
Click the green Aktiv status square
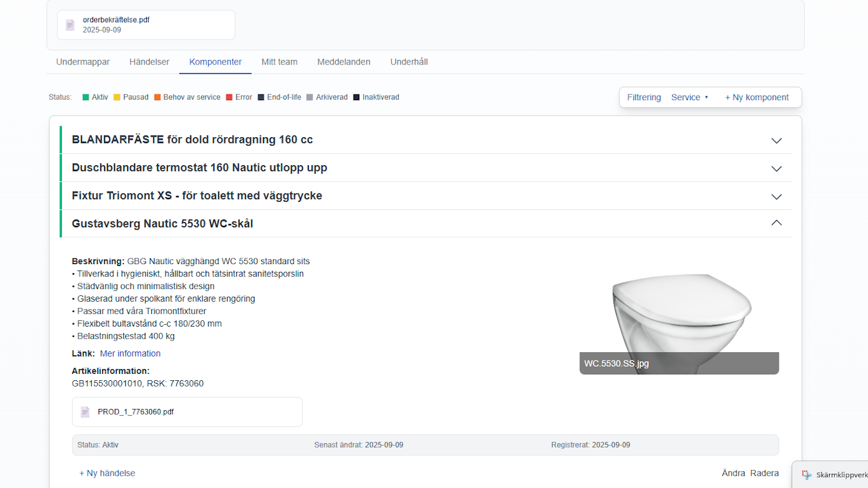point(86,98)
